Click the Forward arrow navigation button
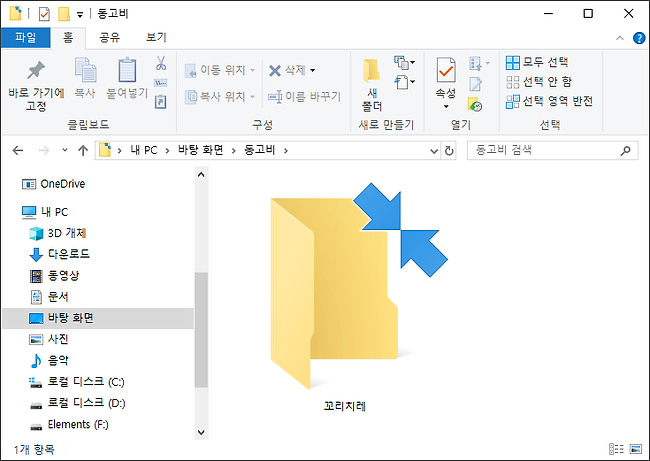Screen dimensions: 650x461 coord(44,150)
